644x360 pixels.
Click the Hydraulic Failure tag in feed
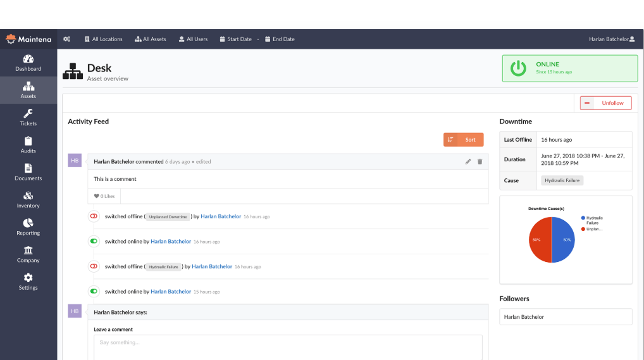(x=163, y=267)
